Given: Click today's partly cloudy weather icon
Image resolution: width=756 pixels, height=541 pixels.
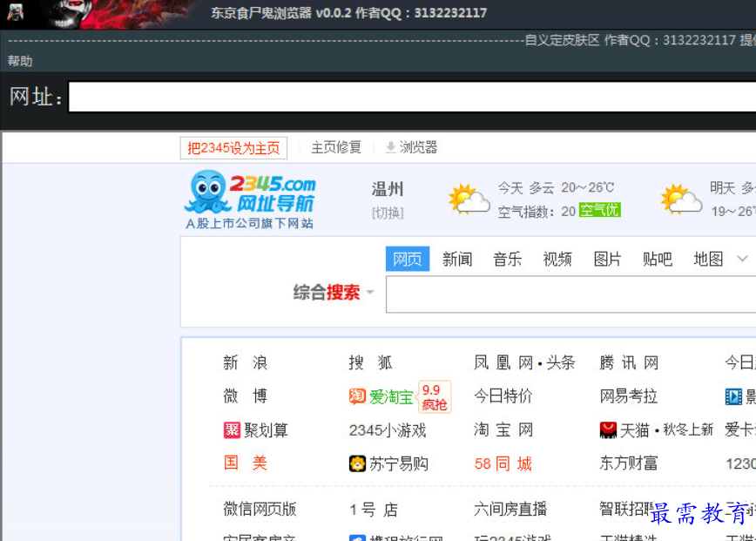Looking at the screenshot, I should tap(469, 199).
